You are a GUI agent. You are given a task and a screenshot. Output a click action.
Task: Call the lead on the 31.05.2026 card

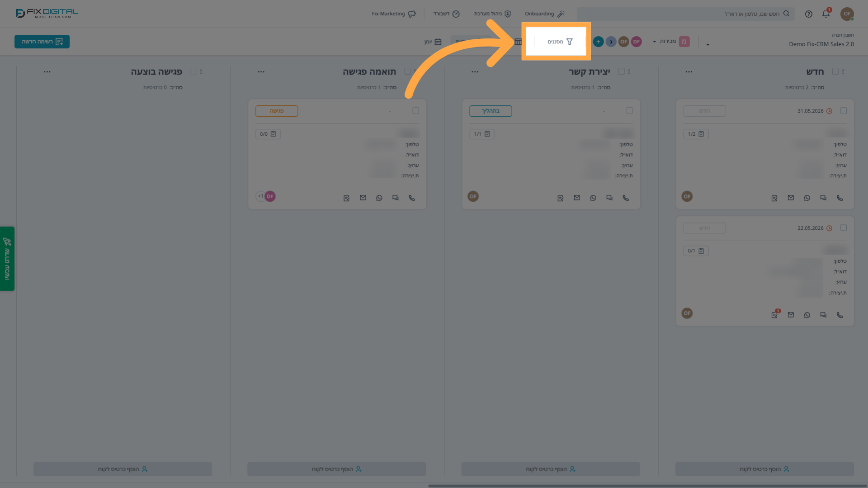tap(840, 198)
